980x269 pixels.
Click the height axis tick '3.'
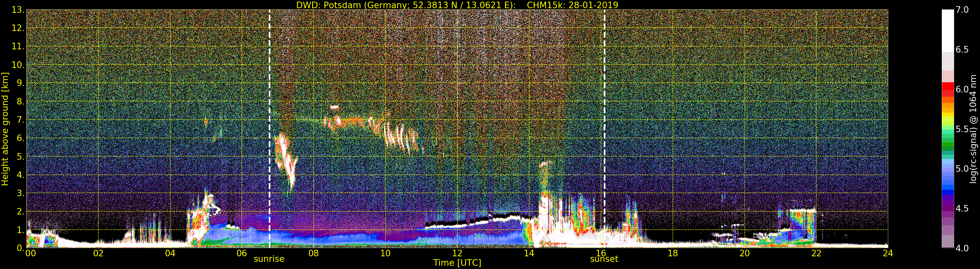point(20,193)
